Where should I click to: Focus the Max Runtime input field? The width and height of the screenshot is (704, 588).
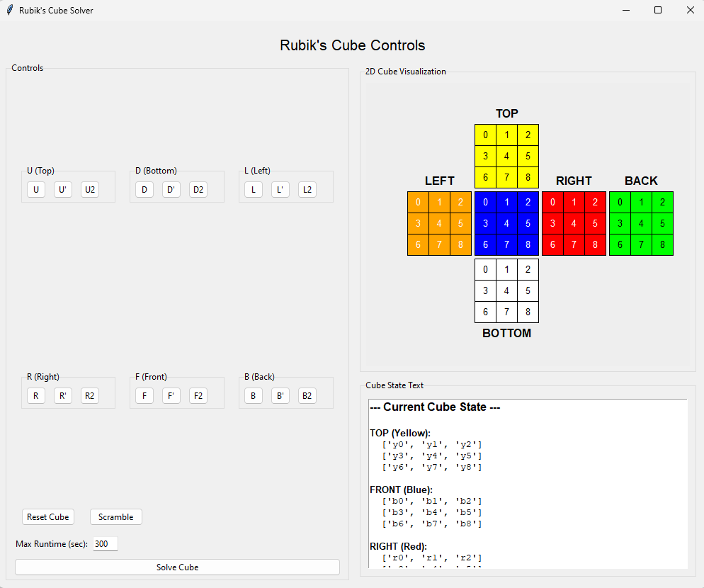pyautogui.click(x=106, y=544)
